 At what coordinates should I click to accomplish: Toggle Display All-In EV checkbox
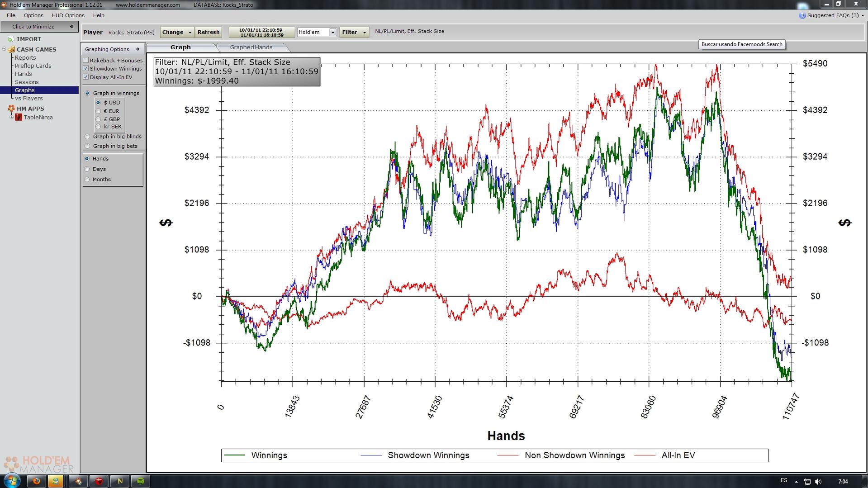[x=86, y=77]
